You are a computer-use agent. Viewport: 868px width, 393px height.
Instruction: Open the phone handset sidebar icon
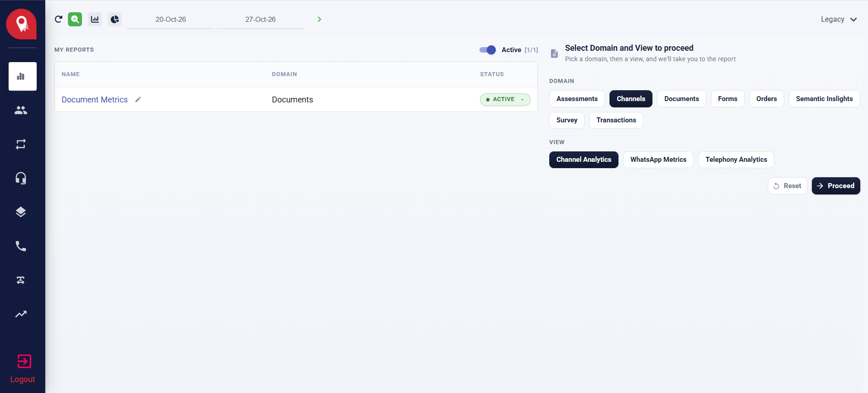[21, 246]
